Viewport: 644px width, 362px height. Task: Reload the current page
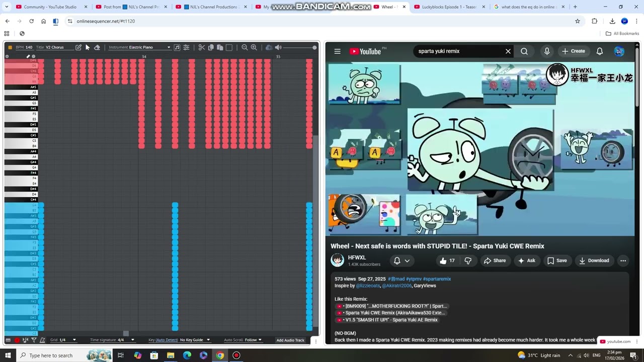click(x=31, y=21)
